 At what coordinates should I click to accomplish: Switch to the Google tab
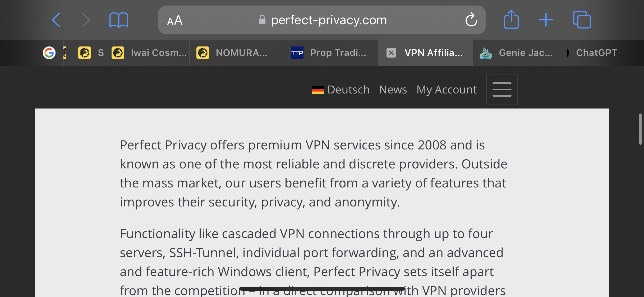[x=49, y=53]
